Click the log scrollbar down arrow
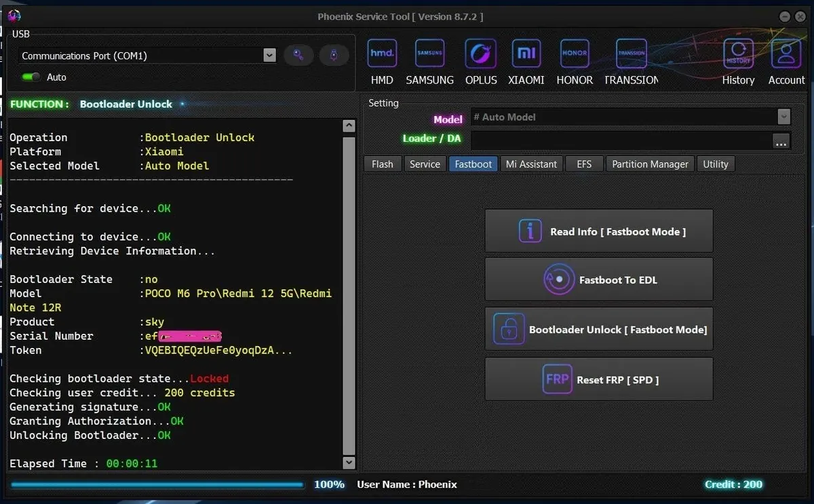The height and width of the screenshot is (504, 814). pos(349,463)
